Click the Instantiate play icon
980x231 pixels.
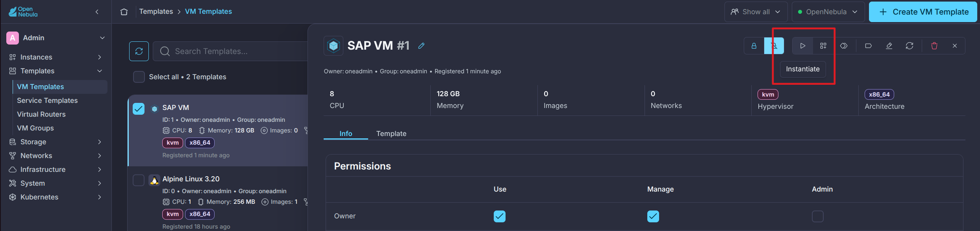802,46
